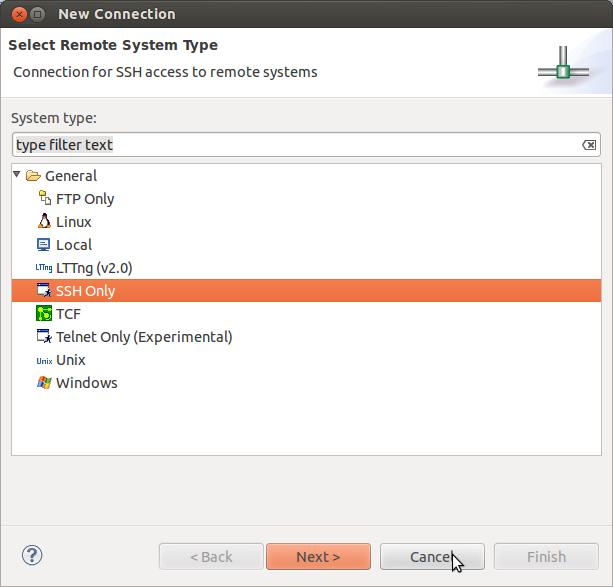Viewport: 613px width, 587px height.
Task: Click the Next button
Action: click(x=318, y=557)
